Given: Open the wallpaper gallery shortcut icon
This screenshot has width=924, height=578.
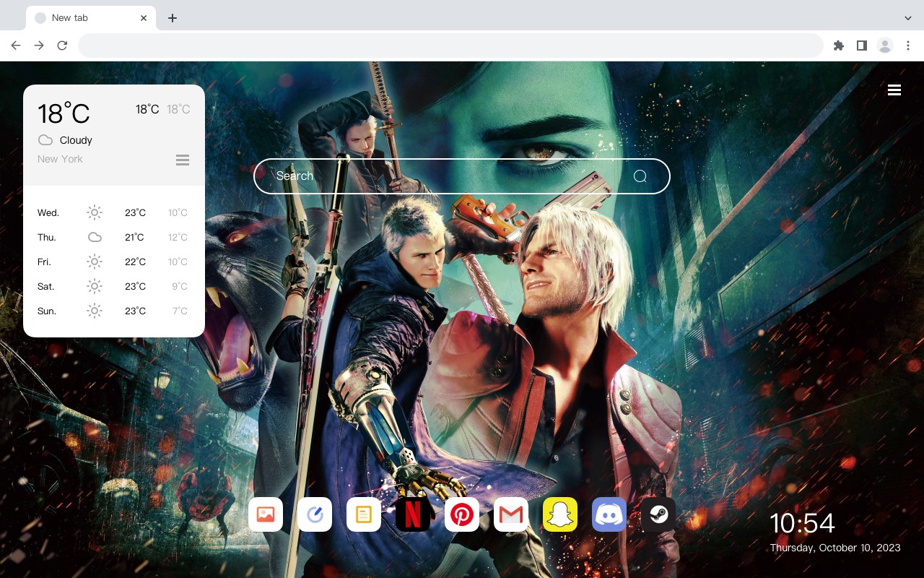Looking at the screenshot, I should pos(266,514).
